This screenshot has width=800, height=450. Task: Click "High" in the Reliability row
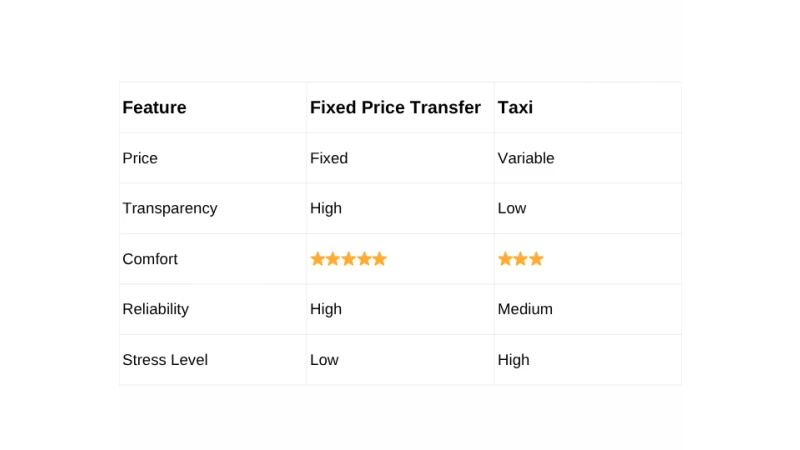[x=326, y=309]
